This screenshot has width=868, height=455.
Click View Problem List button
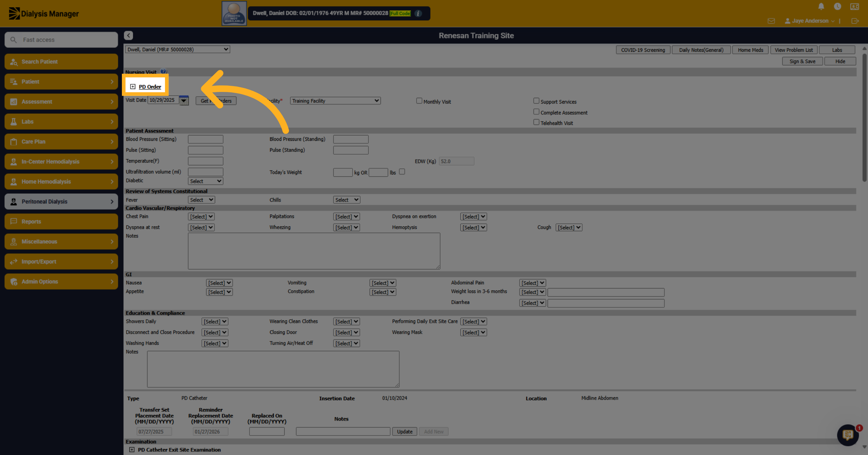coord(793,50)
